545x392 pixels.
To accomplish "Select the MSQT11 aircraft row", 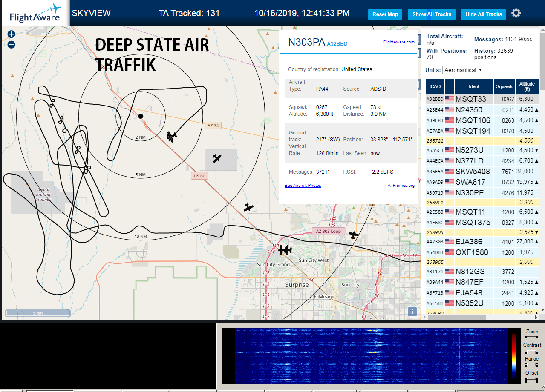I will (x=482, y=212).
